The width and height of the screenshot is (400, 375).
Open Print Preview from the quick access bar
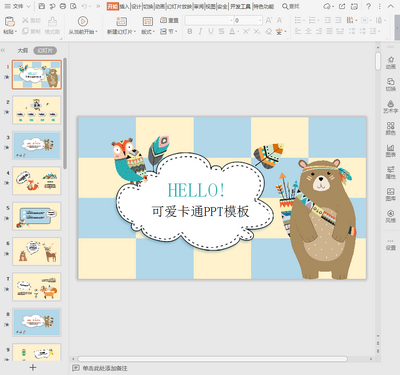tap(73, 6)
